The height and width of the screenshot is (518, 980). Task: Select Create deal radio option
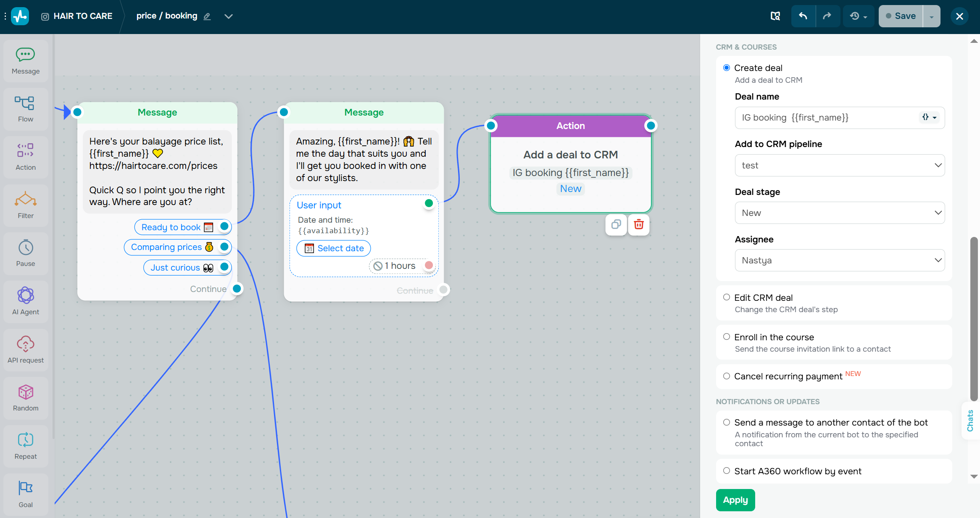(727, 68)
